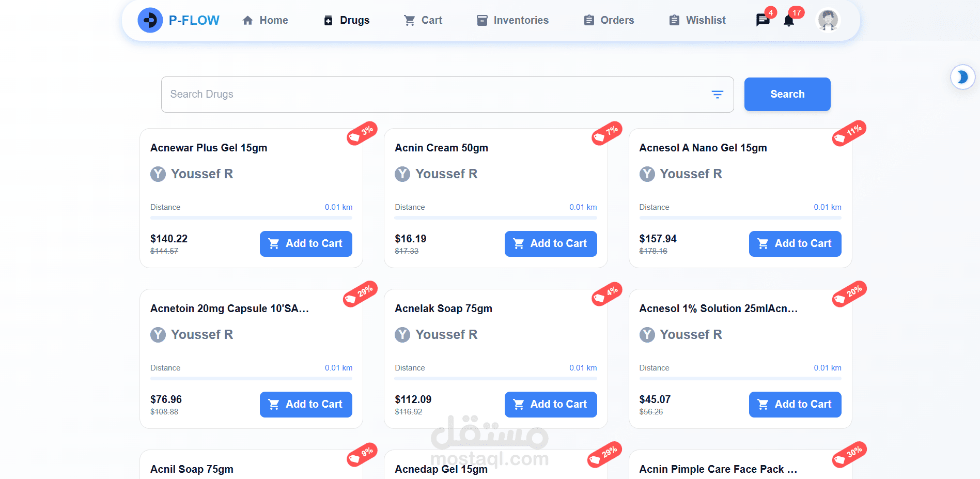Viewport: 980px width, 479px height.
Task: Open the Cart page
Action: pos(423,20)
